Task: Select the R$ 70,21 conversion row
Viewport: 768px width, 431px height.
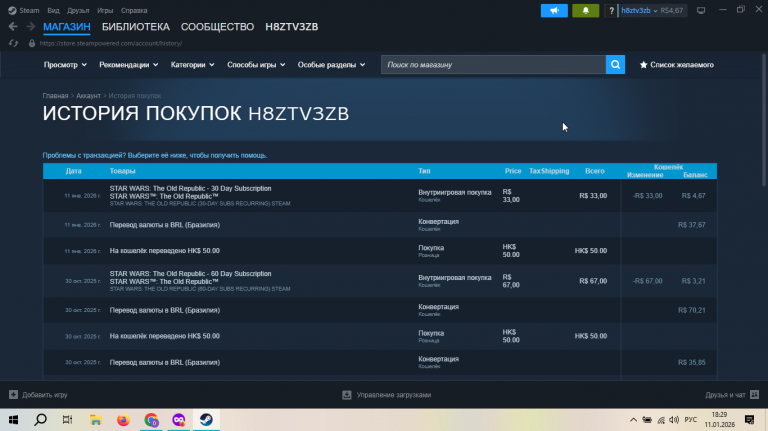Action: click(380, 310)
